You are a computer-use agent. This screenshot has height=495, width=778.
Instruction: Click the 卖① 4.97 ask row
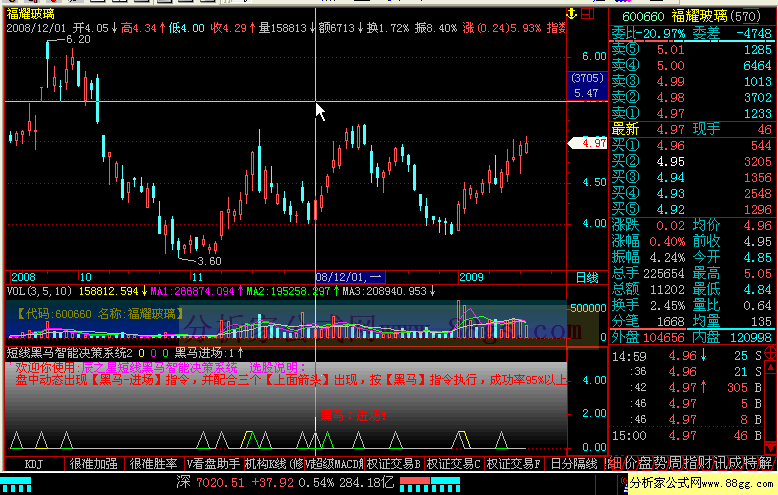click(692, 114)
